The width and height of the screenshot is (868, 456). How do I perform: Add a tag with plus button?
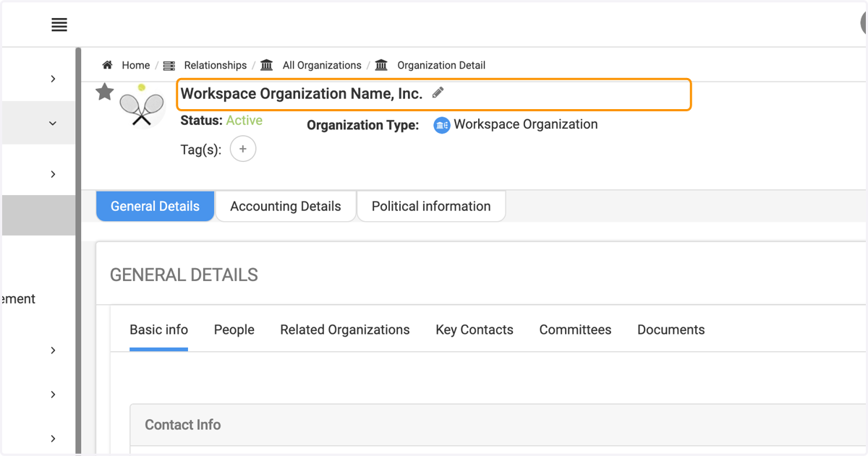[x=243, y=149]
